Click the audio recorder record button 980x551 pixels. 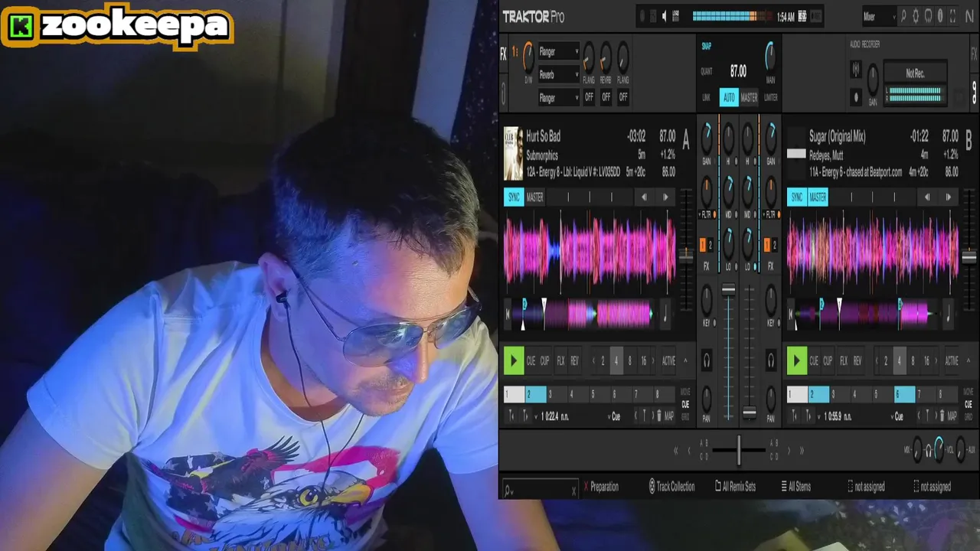(856, 97)
